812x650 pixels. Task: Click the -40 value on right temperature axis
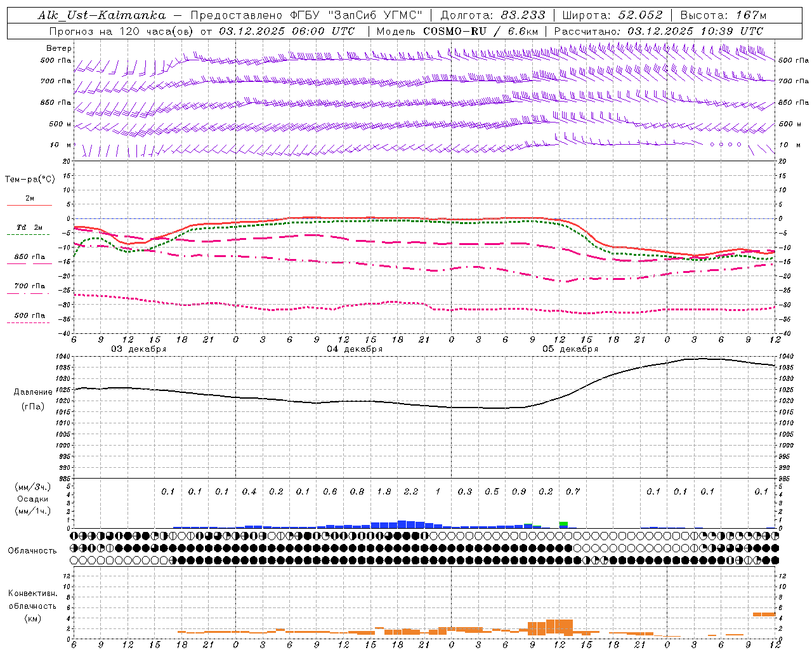(x=784, y=333)
